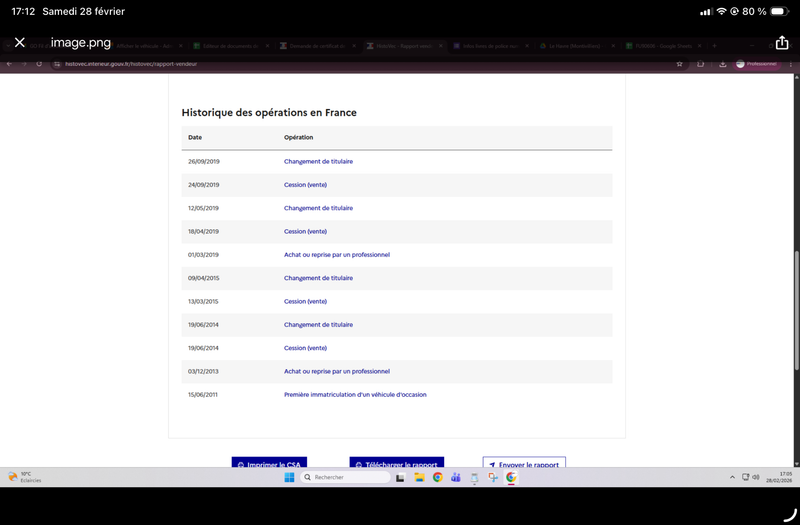Close the image.png viewer
This screenshot has height=525, width=800.
click(x=19, y=43)
